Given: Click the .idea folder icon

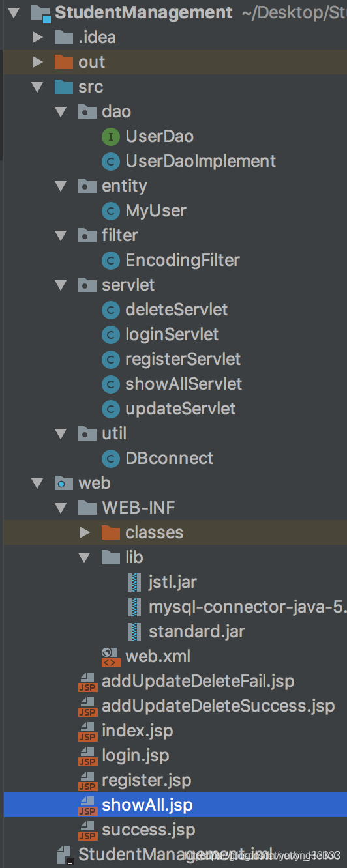Looking at the screenshot, I should pos(64,37).
